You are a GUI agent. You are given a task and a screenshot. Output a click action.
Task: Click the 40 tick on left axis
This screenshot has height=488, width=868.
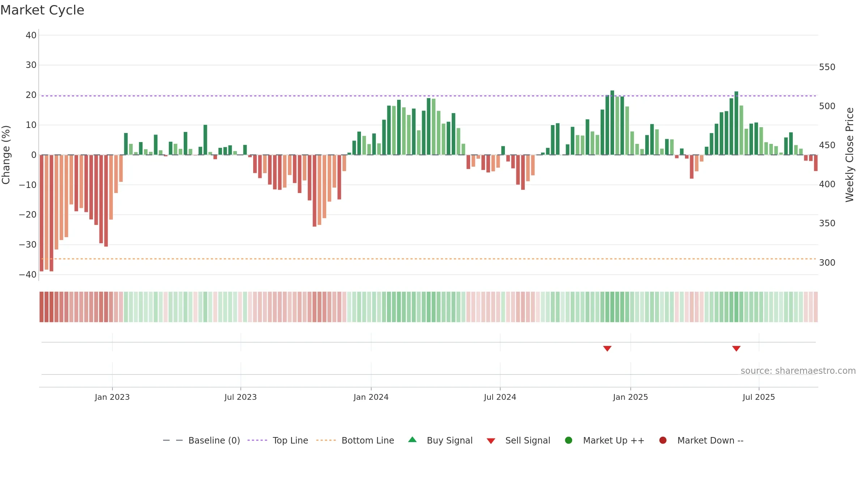(31, 35)
